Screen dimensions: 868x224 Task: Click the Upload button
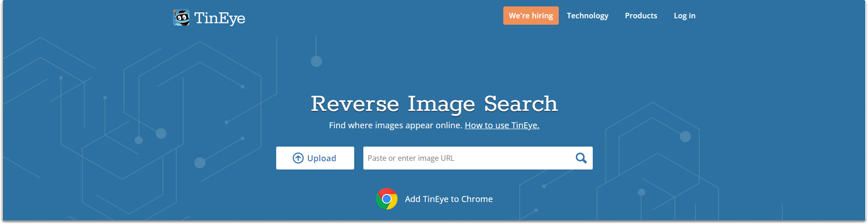[315, 158]
